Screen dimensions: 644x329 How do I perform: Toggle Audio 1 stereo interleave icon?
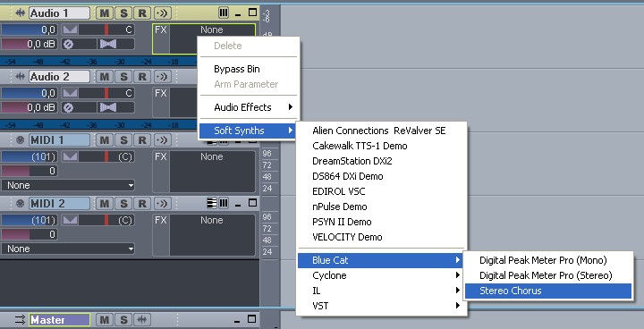(x=108, y=44)
